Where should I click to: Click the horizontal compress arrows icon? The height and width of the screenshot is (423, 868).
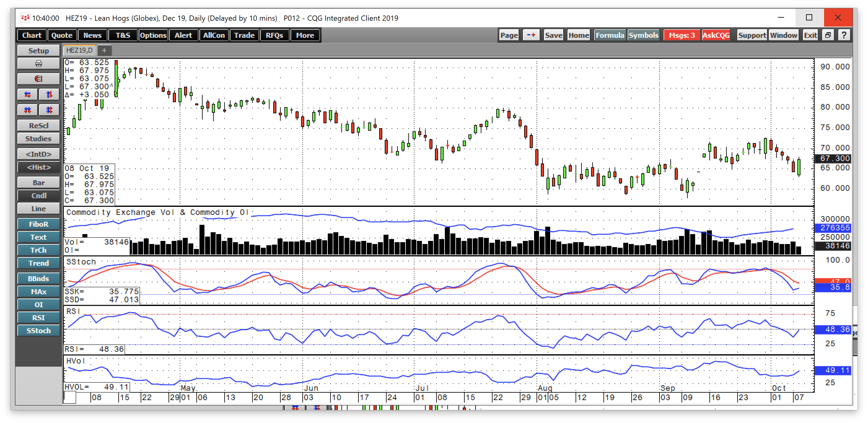(x=28, y=110)
